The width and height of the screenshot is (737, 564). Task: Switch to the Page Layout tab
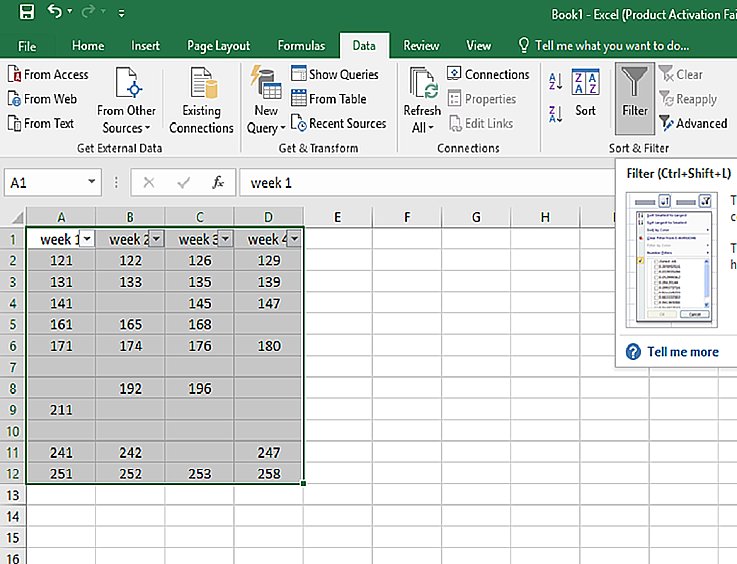(x=219, y=46)
